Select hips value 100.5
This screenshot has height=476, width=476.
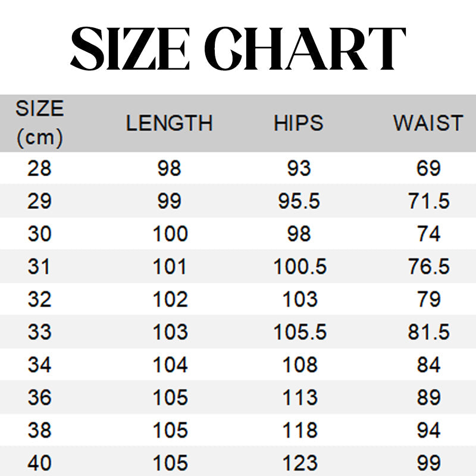(300, 267)
